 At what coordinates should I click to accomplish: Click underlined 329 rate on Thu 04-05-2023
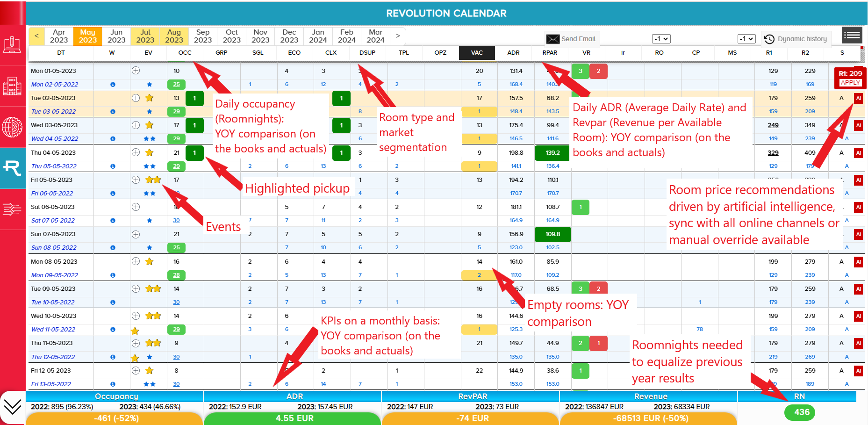pyautogui.click(x=773, y=153)
